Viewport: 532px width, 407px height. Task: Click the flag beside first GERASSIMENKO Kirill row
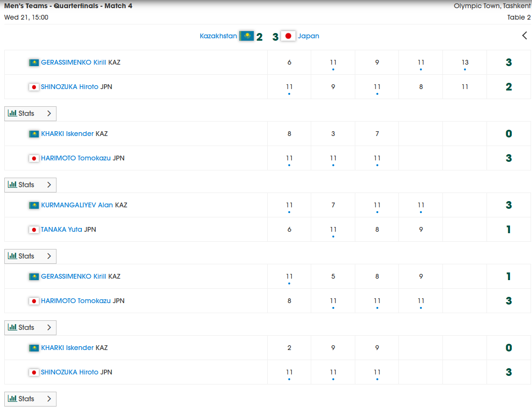[34, 62]
